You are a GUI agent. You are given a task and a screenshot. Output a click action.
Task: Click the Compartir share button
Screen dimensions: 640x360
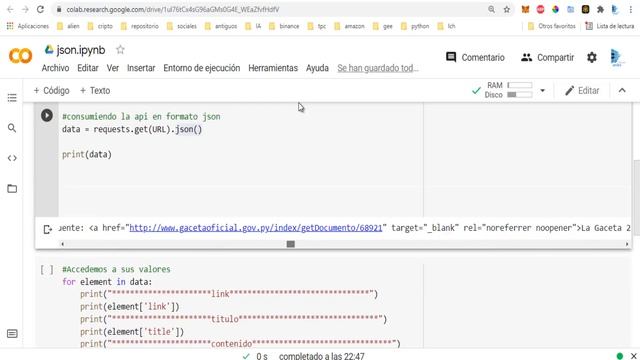coord(547,58)
